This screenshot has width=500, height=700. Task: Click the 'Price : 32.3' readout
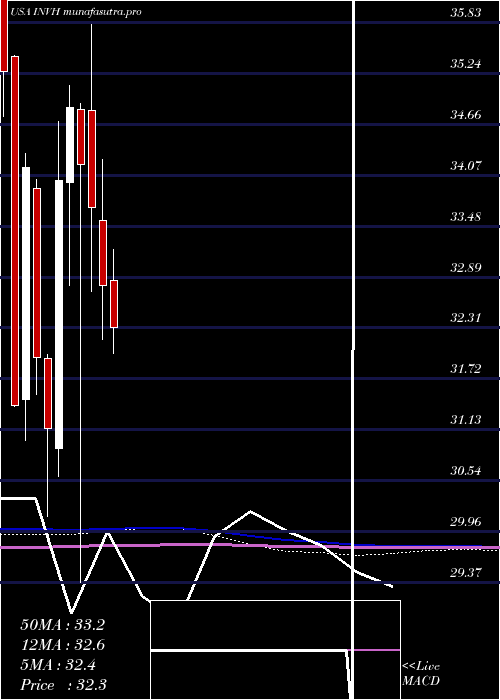[63, 685]
